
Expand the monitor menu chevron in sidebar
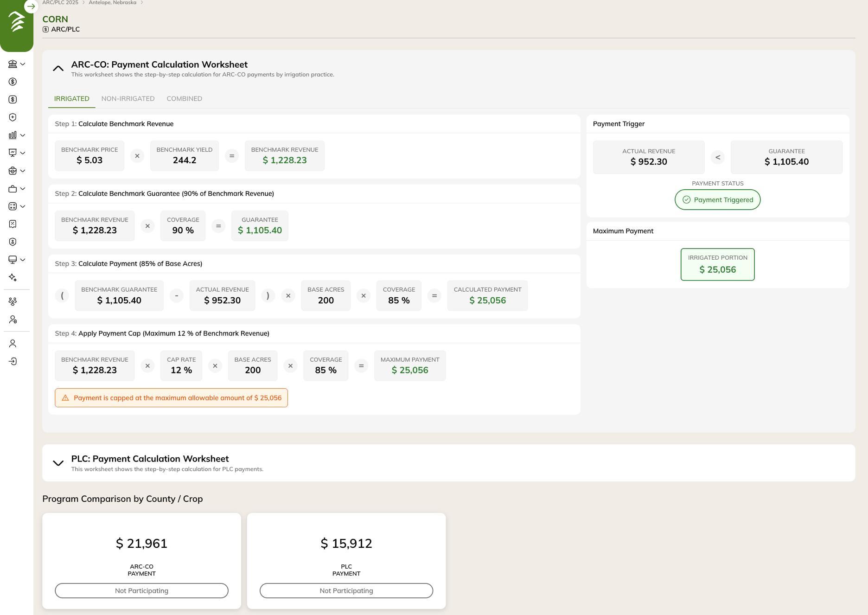tap(22, 260)
